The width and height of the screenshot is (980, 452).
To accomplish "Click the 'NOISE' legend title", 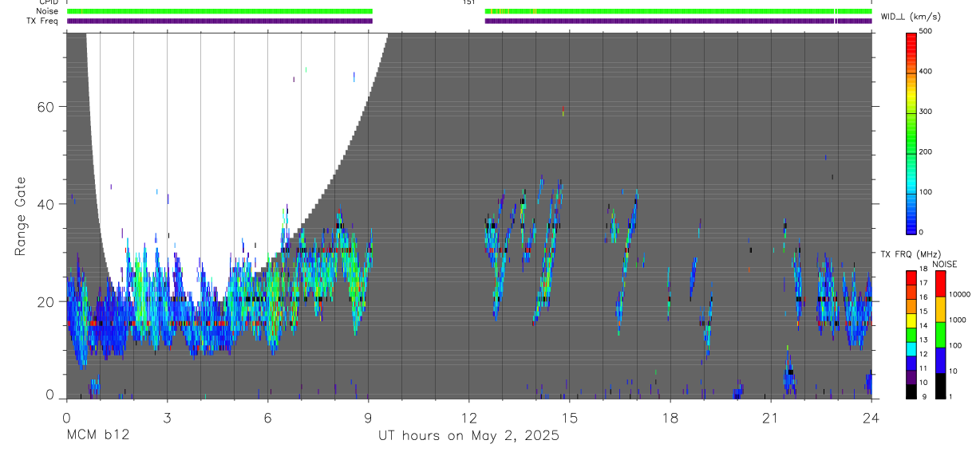I will [944, 264].
